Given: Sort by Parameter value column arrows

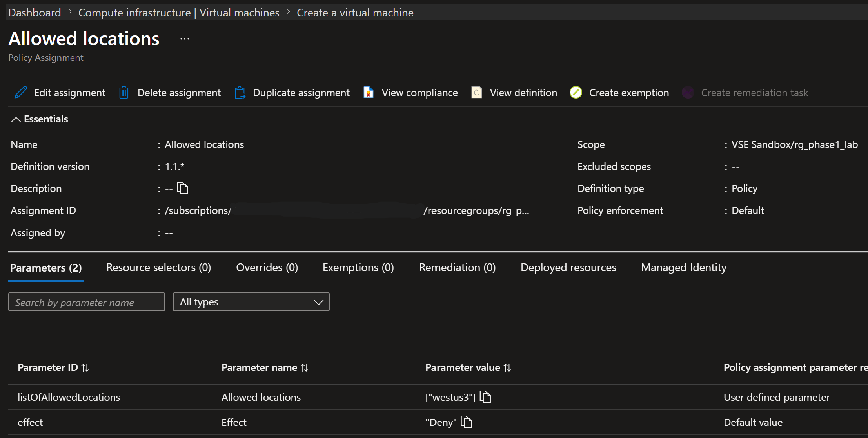Looking at the screenshot, I should [507, 368].
